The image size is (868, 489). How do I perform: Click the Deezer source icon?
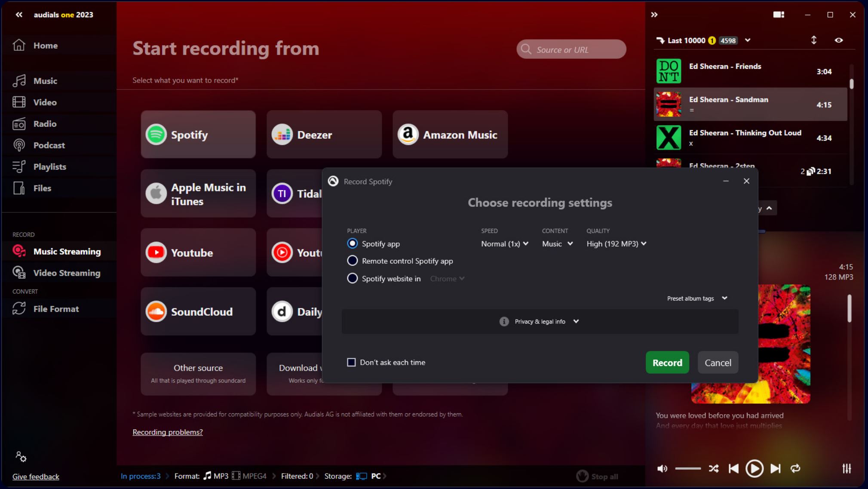coord(282,135)
